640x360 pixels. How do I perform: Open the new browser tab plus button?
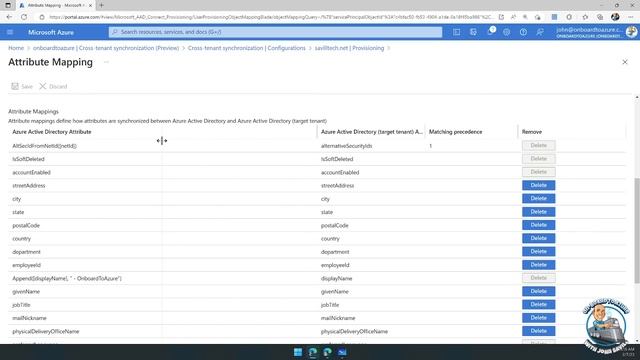tap(101, 5)
